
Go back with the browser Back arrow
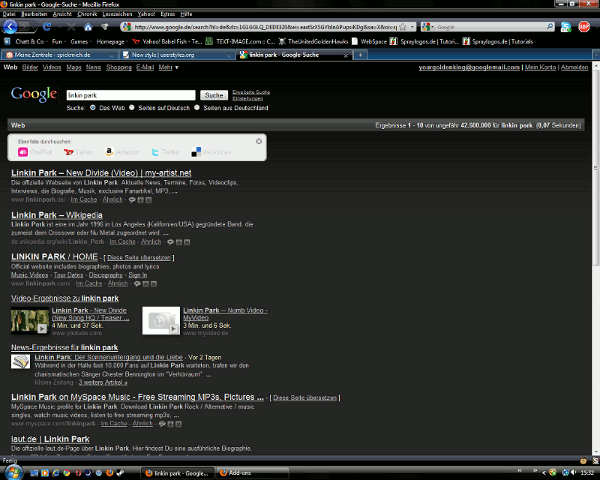10,27
